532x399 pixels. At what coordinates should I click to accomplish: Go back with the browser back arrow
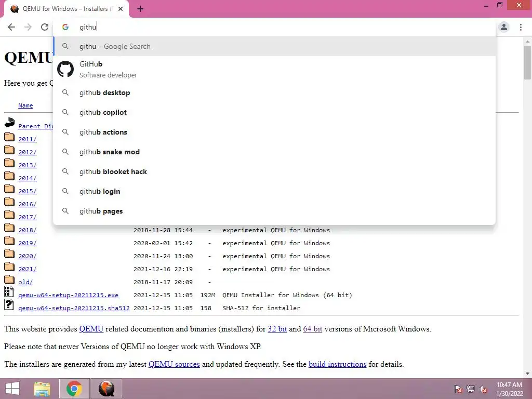[11, 27]
